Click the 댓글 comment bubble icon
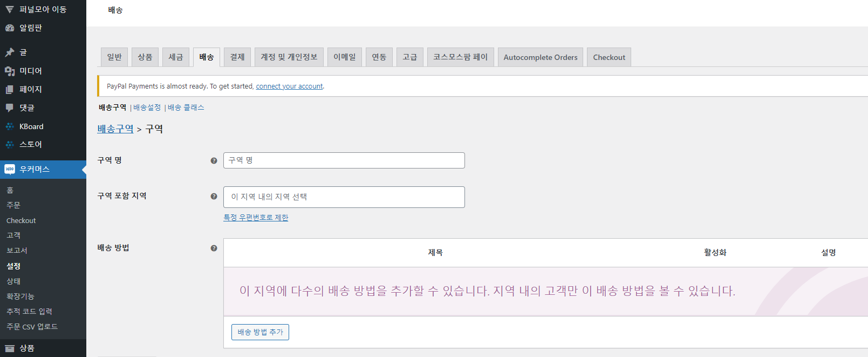868x357 pixels. pyautogui.click(x=10, y=107)
